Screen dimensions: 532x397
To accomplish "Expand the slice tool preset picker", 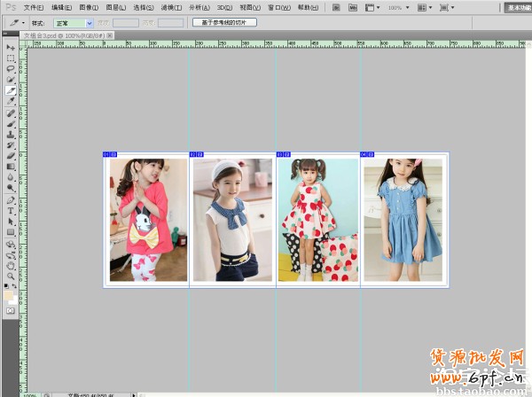I will click(20, 22).
